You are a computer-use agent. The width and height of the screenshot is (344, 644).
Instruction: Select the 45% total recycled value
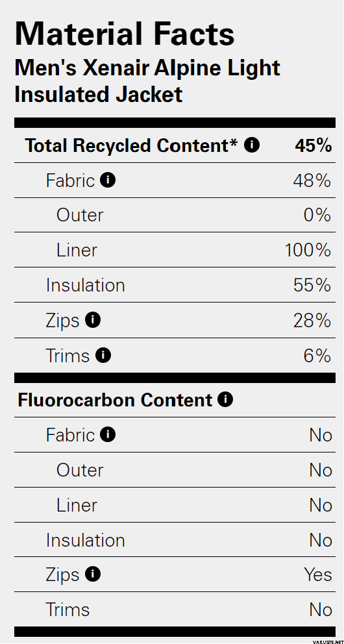(313, 145)
